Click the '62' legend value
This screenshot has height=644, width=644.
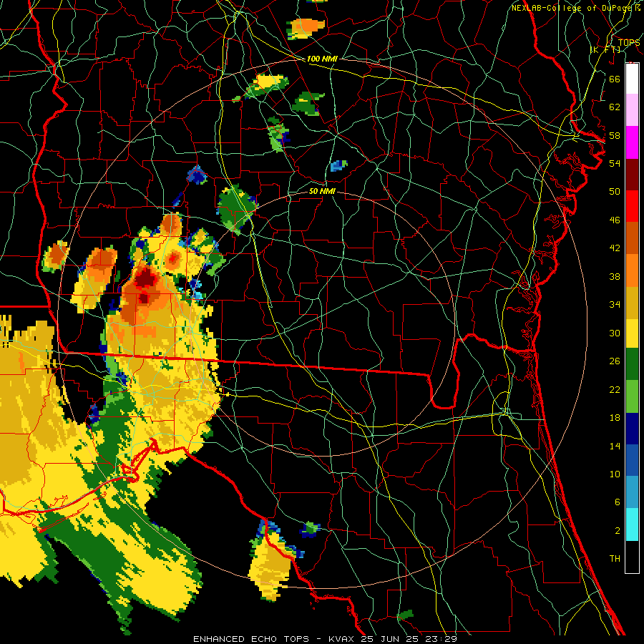615,107
